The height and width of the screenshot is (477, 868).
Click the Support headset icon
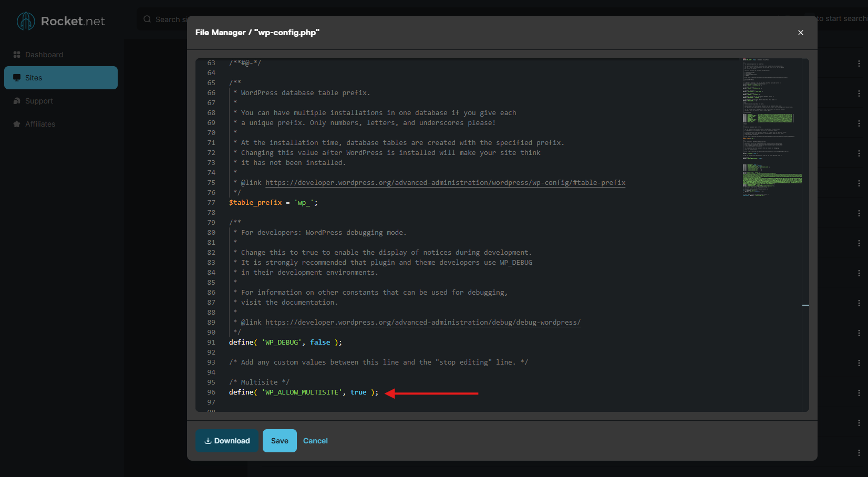pos(17,101)
